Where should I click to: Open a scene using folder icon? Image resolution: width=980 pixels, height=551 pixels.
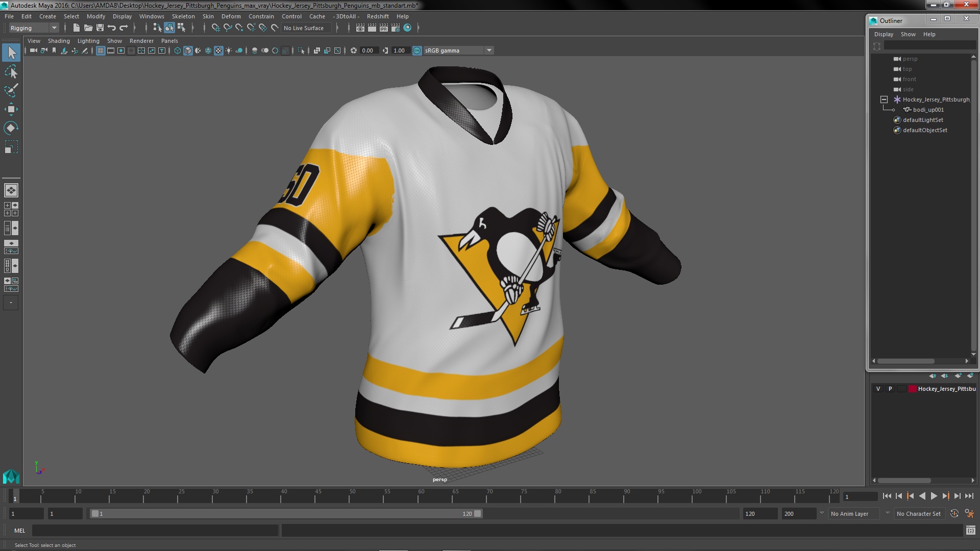[x=88, y=28]
